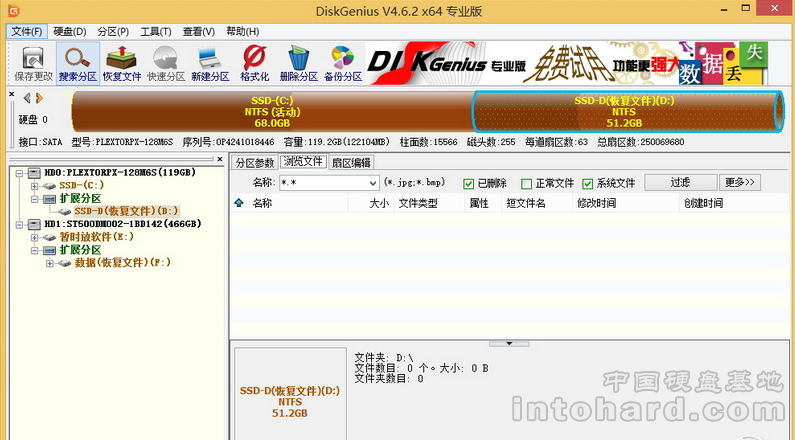The height and width of the screenshot is (440, 795).
Task: Open the Recover Files (恢复文件) tool
Action: click(x=122, y=63)
